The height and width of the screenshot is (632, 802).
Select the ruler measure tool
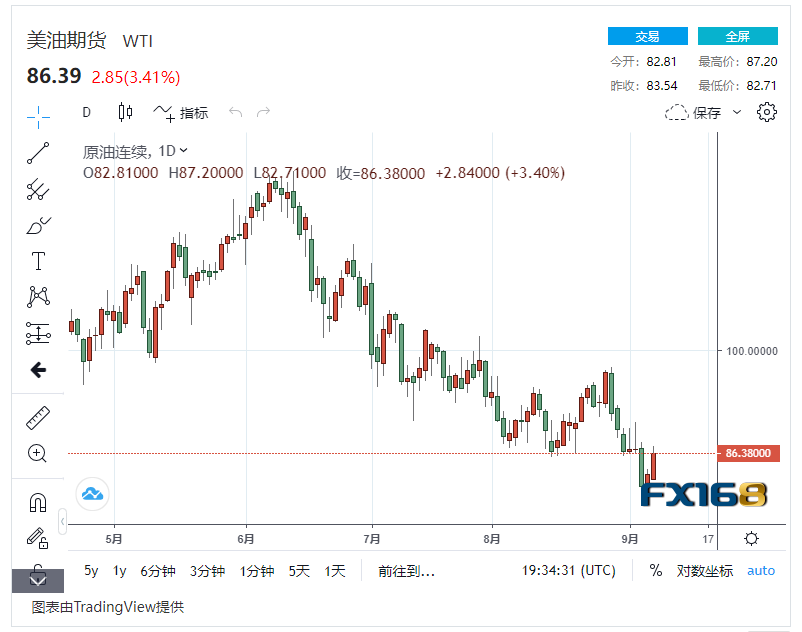click(x=38, y=418)
